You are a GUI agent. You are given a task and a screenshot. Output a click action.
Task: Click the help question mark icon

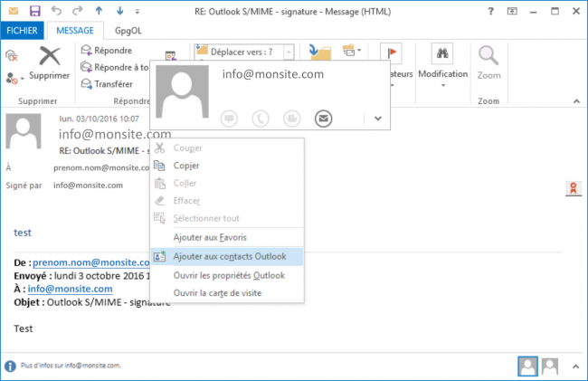click(x=490, y=11)
